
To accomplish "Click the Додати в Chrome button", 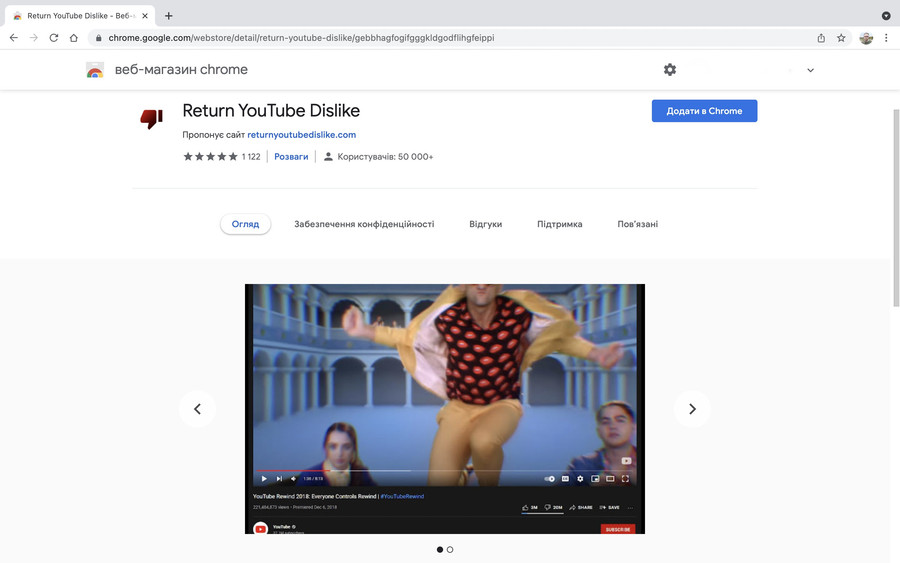I will [x=704, y=111].
